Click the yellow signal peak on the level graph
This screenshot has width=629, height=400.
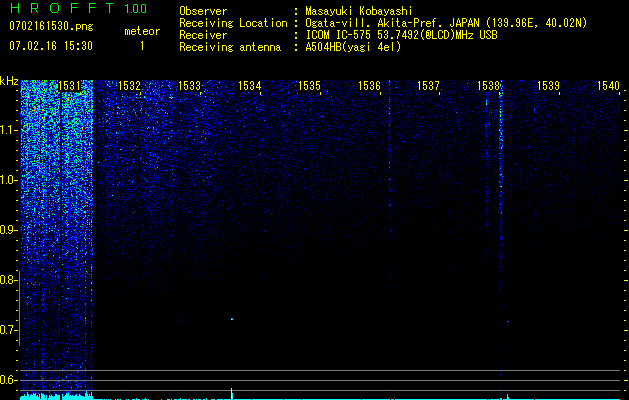pos(232,394)
